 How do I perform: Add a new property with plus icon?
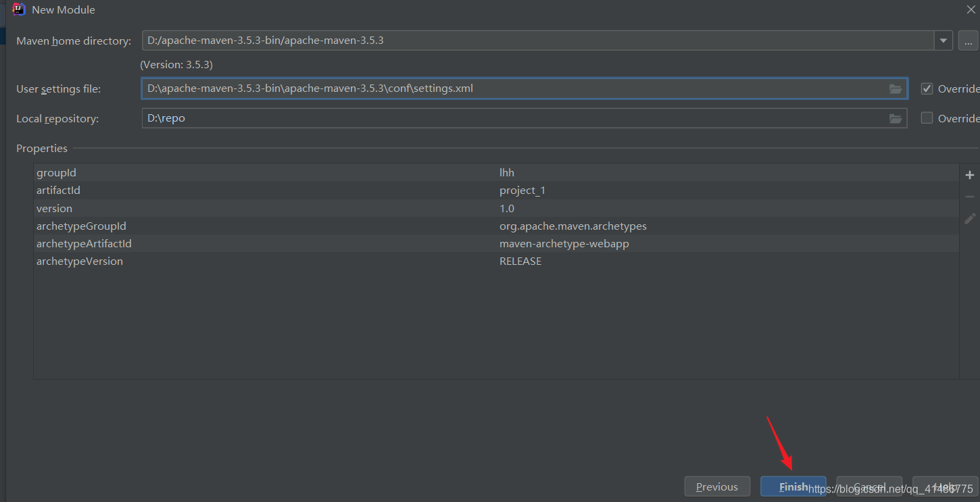(x=970, y=175)
